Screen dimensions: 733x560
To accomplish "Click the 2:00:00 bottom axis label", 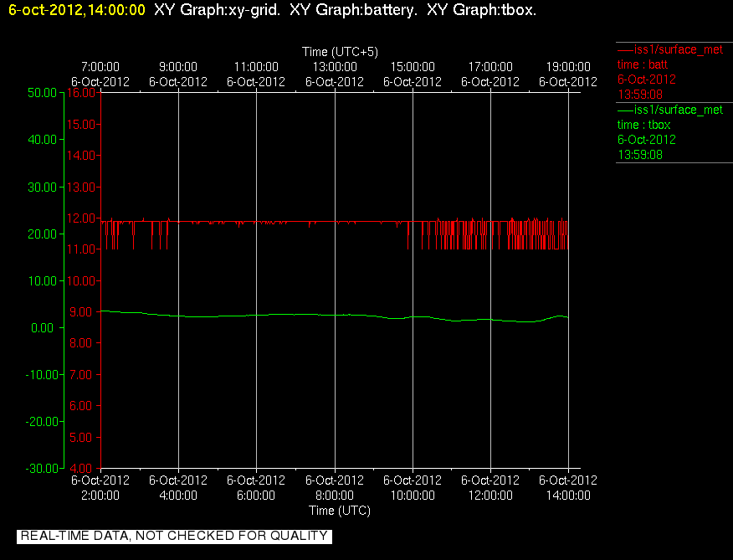I will (x=100, y=496).
